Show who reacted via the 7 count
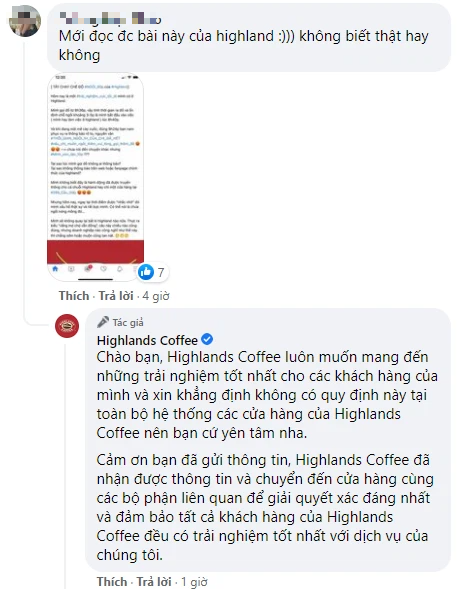The width and height of the screenshot is (466, 589). (x=161, y=272)
